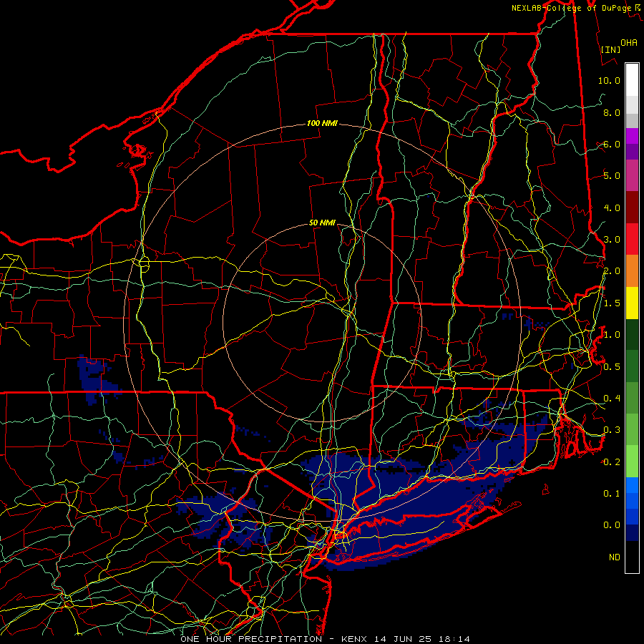644x644 pixels.
Task: Click the 0.1 legend value
Action: pyautogui.click(x=612, y=494)
